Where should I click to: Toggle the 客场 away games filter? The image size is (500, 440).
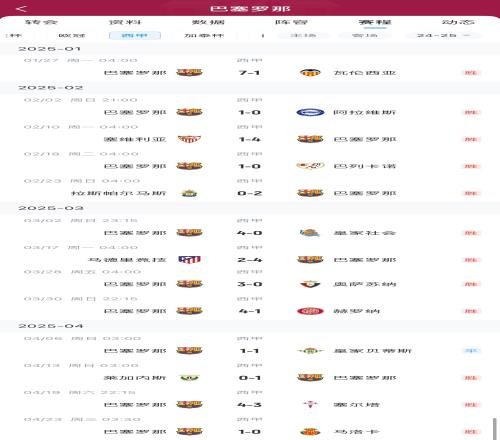pyautogui.click(x=365, y=35)
